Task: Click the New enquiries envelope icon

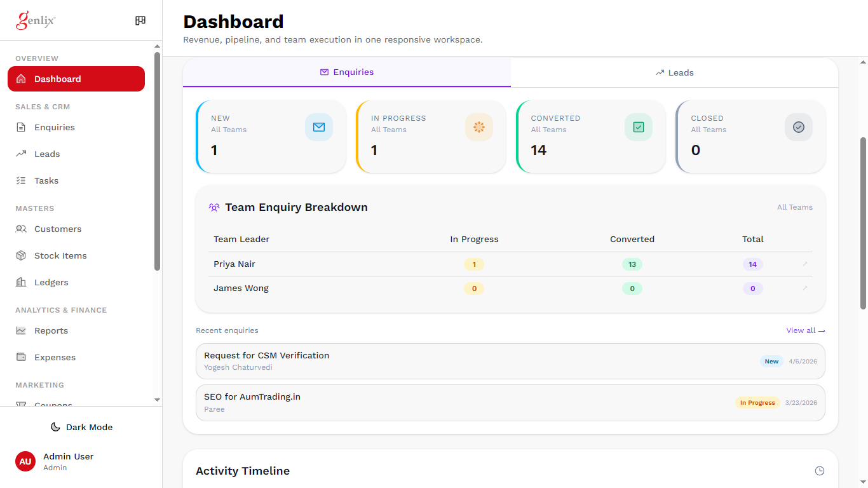Action: [x=318, y=127]
